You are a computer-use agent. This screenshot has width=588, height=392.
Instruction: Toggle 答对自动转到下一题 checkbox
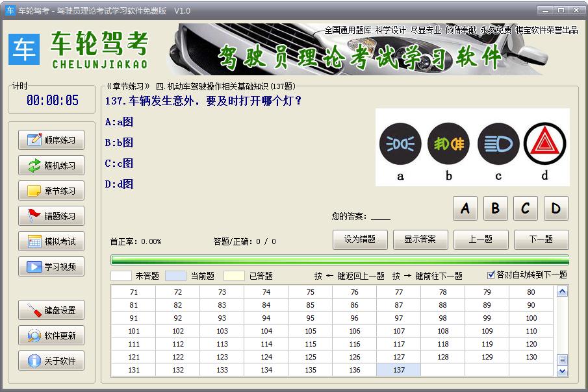coord(491,275)
